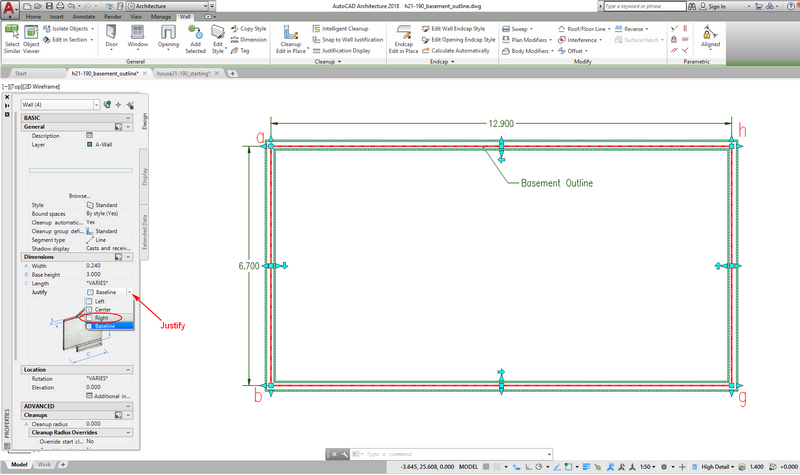Click the Select Objects icon in Properties palette
Viewport: 800px width, 475px height.
[118, 105]
